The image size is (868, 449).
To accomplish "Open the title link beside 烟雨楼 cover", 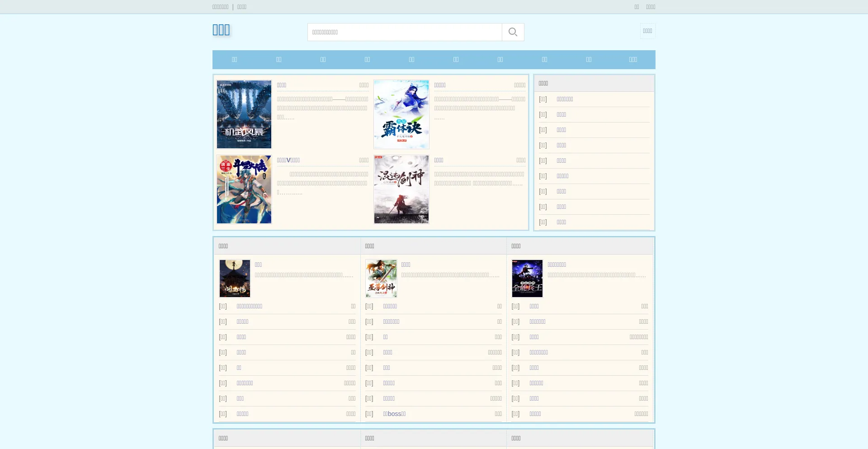I will point(258,265).
